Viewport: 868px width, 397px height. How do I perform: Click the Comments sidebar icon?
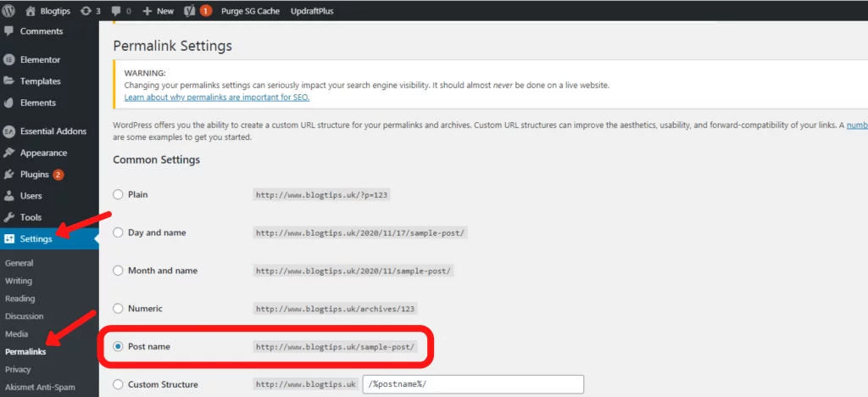8,31
